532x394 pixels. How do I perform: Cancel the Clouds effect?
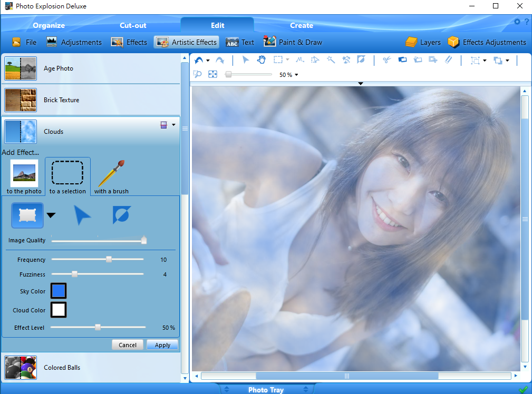(x=127, y=344)
